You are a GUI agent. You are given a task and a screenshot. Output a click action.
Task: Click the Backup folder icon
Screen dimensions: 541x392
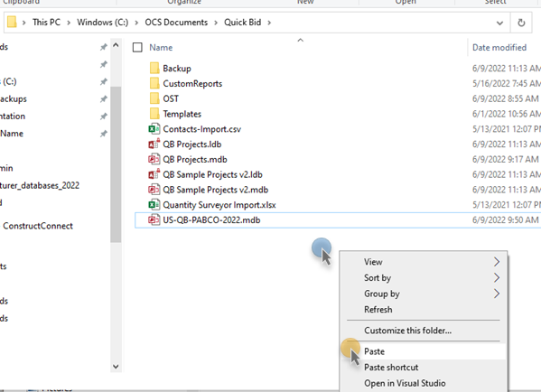154,69
